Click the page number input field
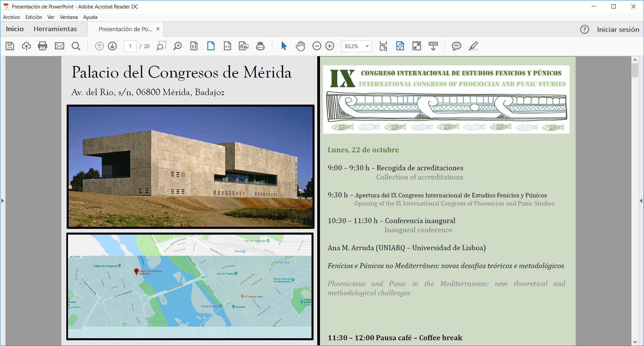This screenshot has width=644, height=346. pos(130,46)
